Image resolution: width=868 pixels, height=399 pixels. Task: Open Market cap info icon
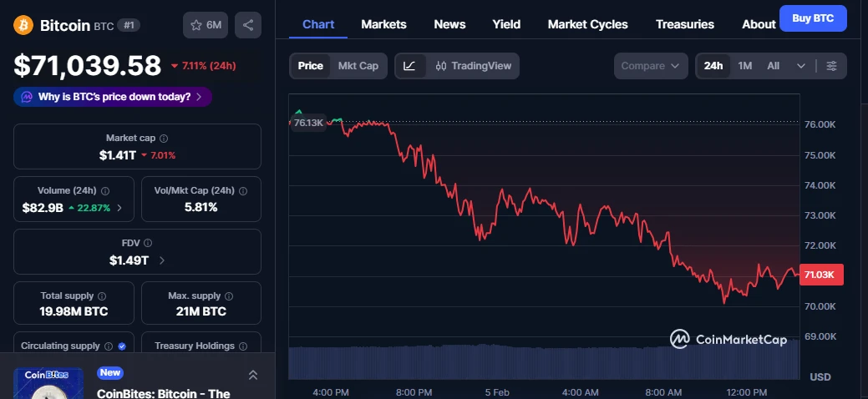click(164, 139)
